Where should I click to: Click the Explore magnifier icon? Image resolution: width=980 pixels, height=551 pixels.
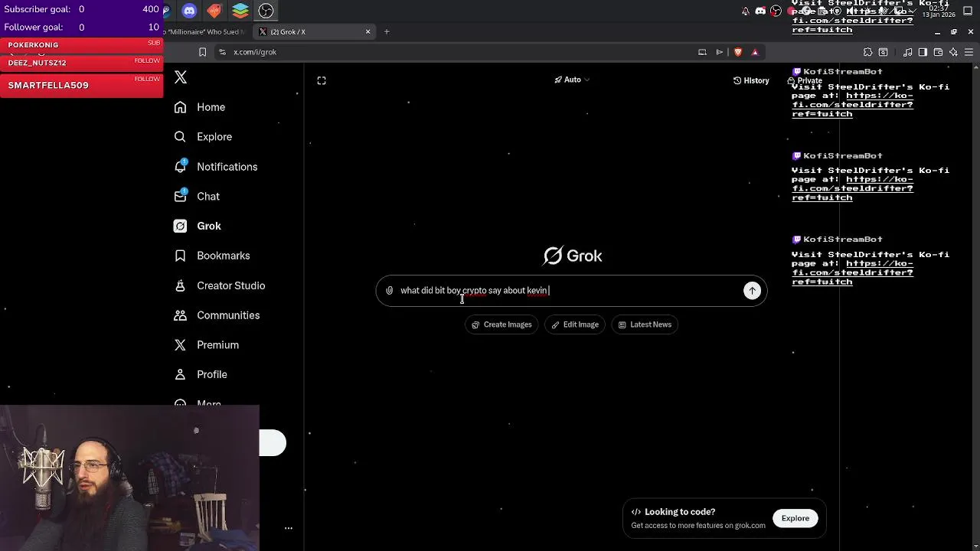[180, 137]
